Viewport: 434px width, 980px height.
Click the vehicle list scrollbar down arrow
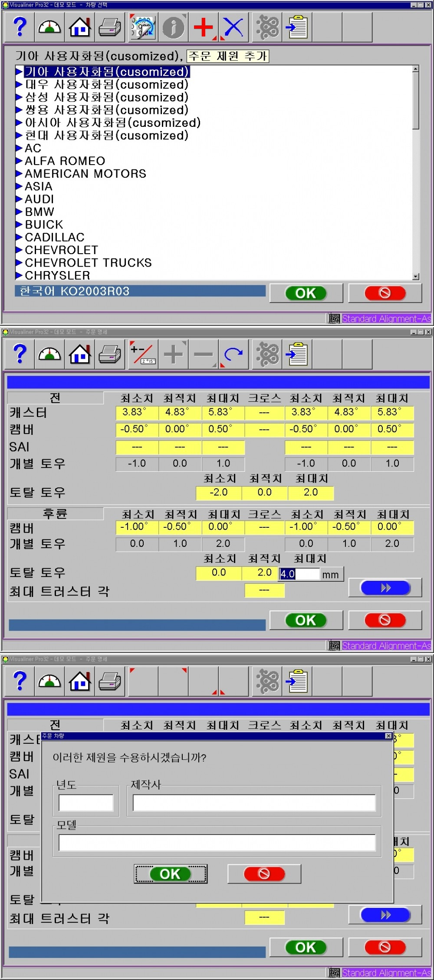(416, 276)
